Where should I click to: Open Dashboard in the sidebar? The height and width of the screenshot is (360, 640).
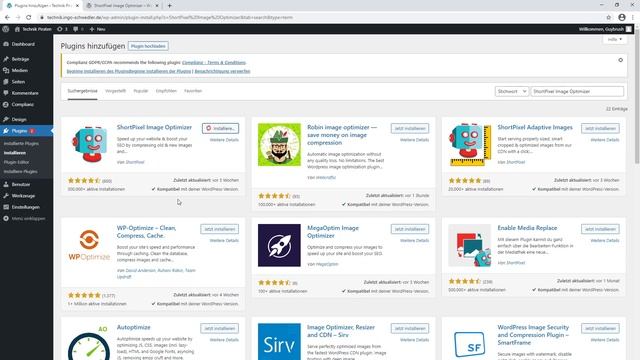coord(23,44)
